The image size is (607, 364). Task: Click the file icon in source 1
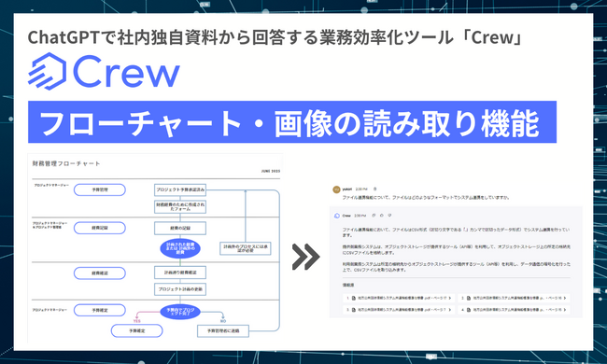354,298
